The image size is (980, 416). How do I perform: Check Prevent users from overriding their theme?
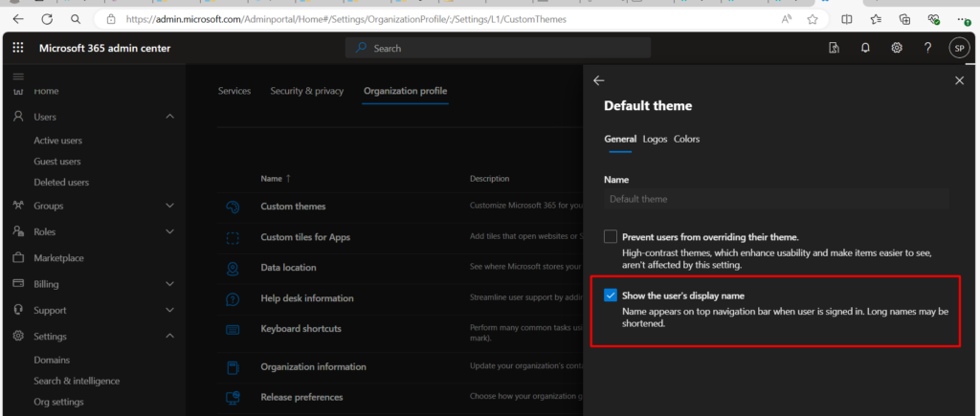click(611, 237)
